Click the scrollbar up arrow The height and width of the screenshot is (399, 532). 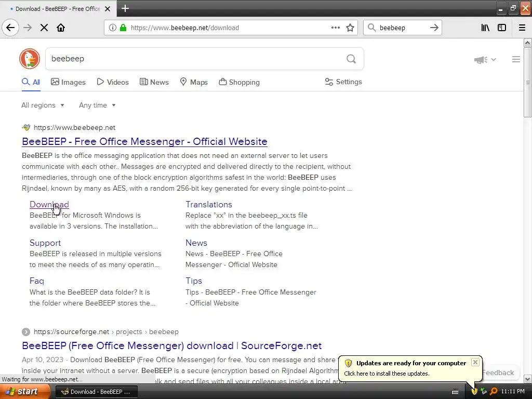click(528, 43)
